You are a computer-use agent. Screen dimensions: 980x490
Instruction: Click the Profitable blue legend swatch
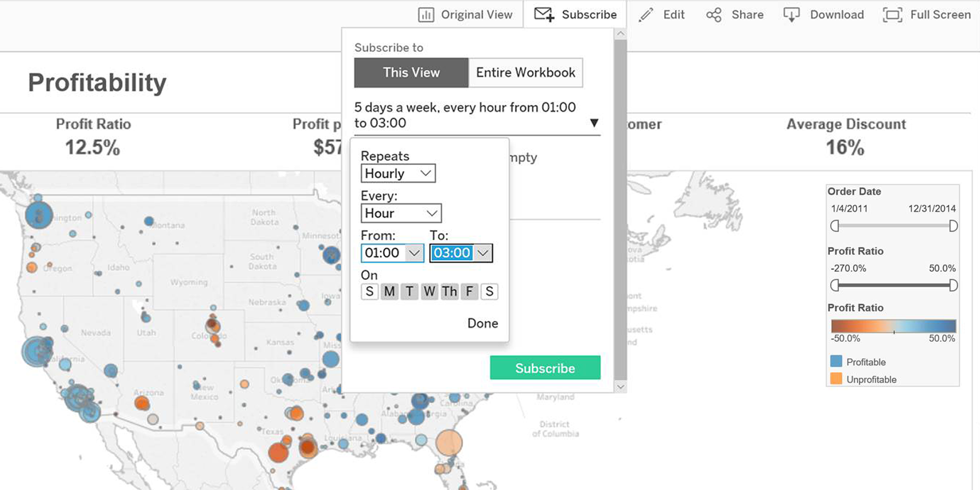(835, 362)
